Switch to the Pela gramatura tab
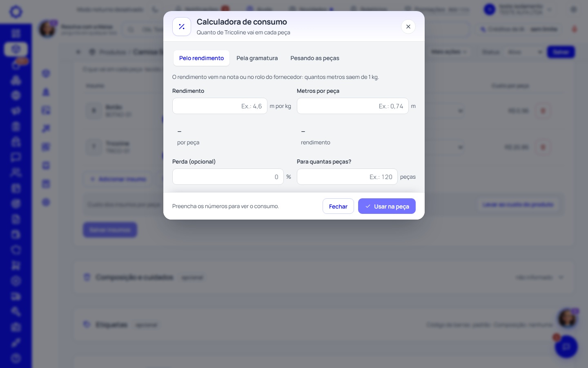This screenshot has height=368, width=588. tap(257, 58)
